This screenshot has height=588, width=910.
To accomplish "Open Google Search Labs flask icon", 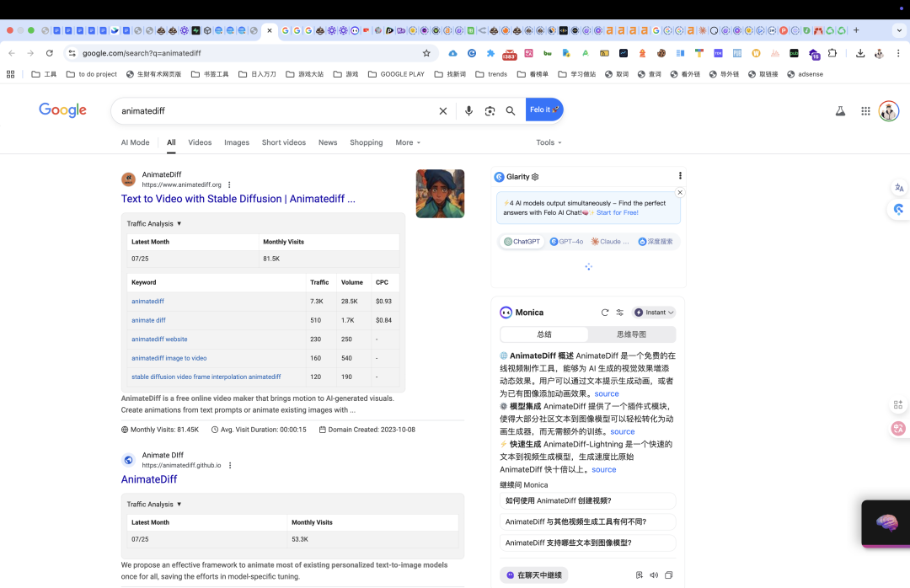I will (840, 111).
